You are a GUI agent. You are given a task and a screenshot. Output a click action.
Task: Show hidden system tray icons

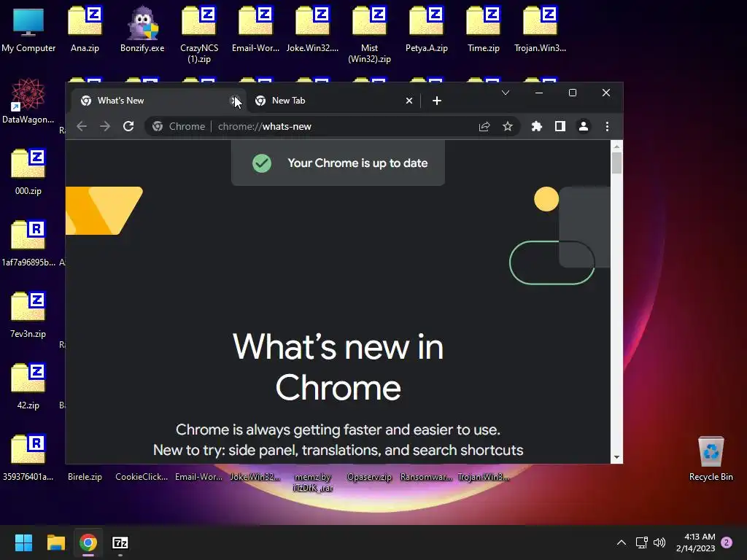[622, 542]
